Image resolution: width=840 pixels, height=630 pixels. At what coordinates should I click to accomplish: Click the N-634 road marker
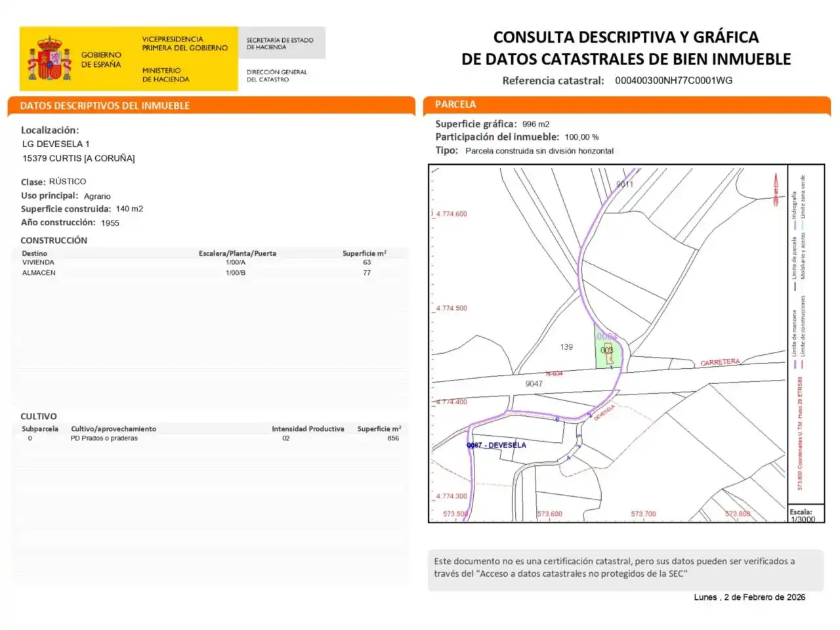coord(554,373)
